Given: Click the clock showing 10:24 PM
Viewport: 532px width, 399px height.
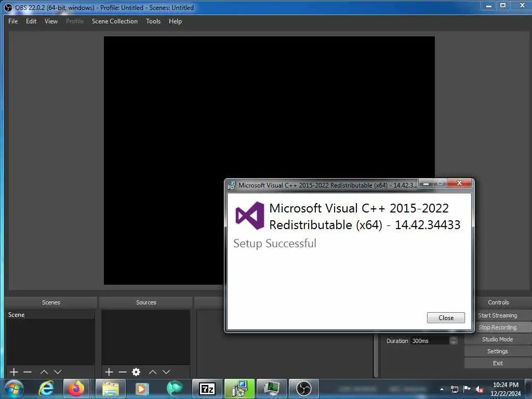Looking at the screenshot, I should [x=506, y=385].
